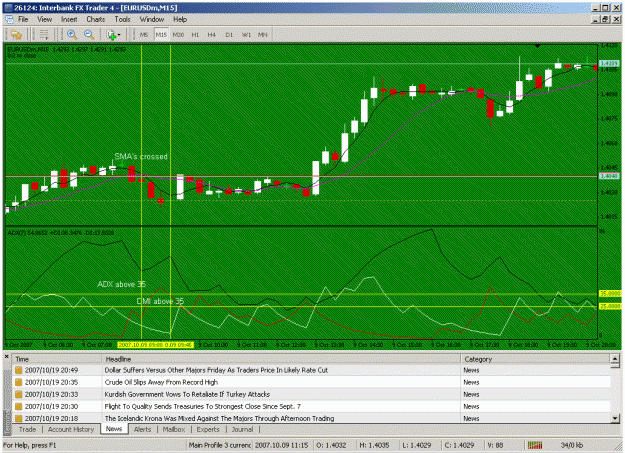
Task: Open 'Crude Oil Slips Away From Record High'
Action: coord(161,382)
